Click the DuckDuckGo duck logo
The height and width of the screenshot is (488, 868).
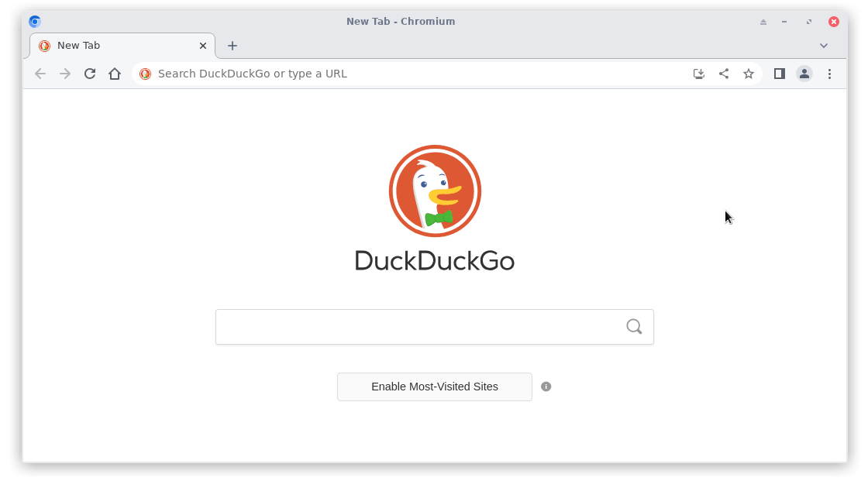coord(435,191)
